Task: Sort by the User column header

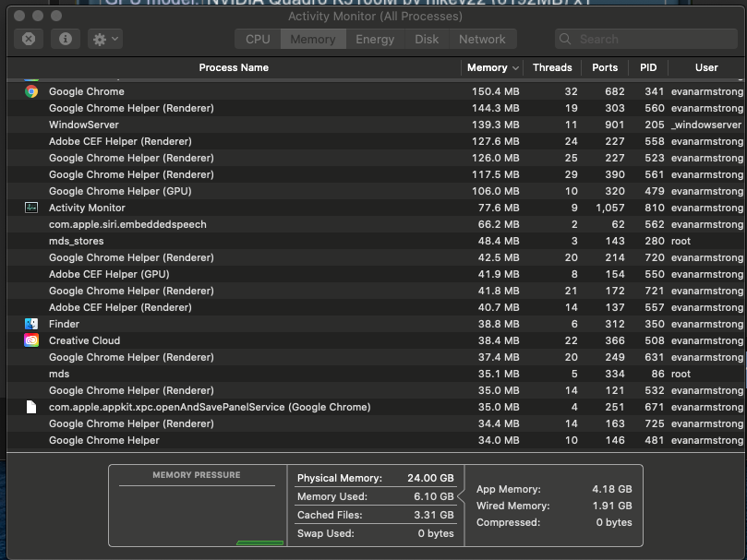Action: (706, 67)
